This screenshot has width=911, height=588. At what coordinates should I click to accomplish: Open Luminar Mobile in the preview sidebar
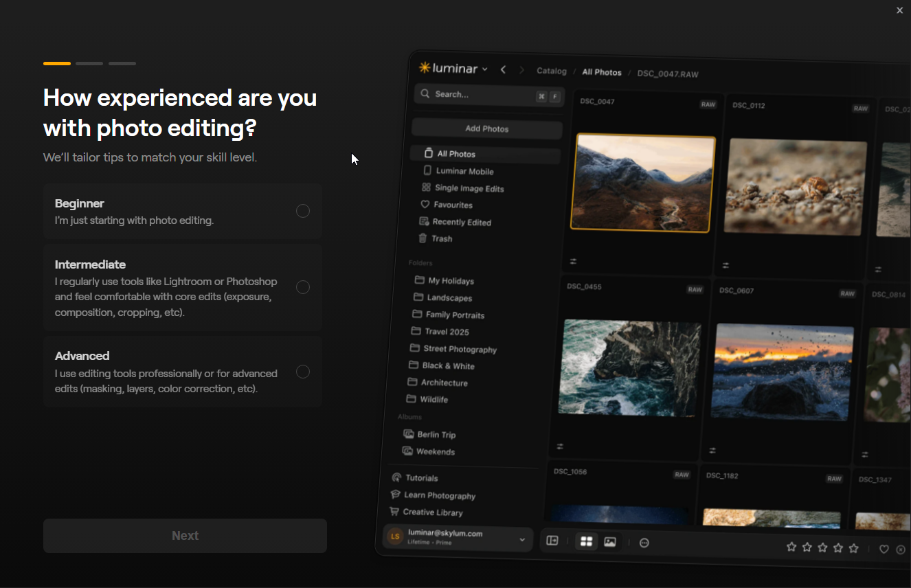[x=458, y=171]
